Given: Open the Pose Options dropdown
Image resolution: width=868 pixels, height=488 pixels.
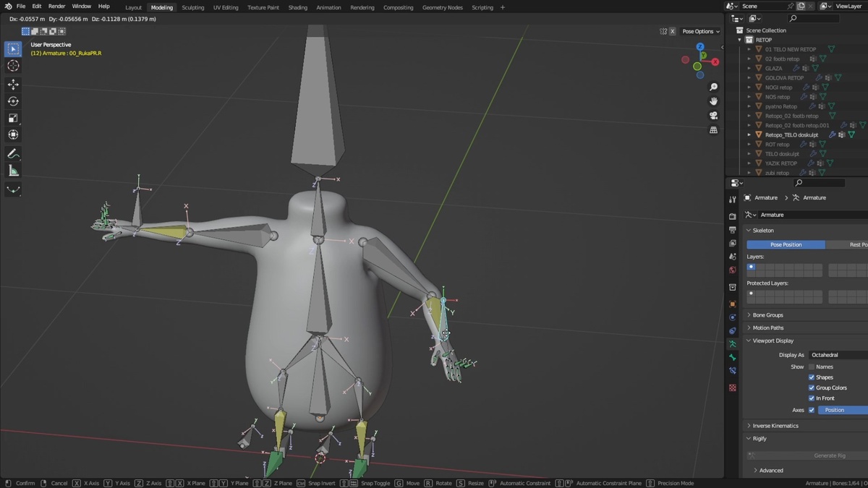Looking at the screenshot, I should pos(700,31).
